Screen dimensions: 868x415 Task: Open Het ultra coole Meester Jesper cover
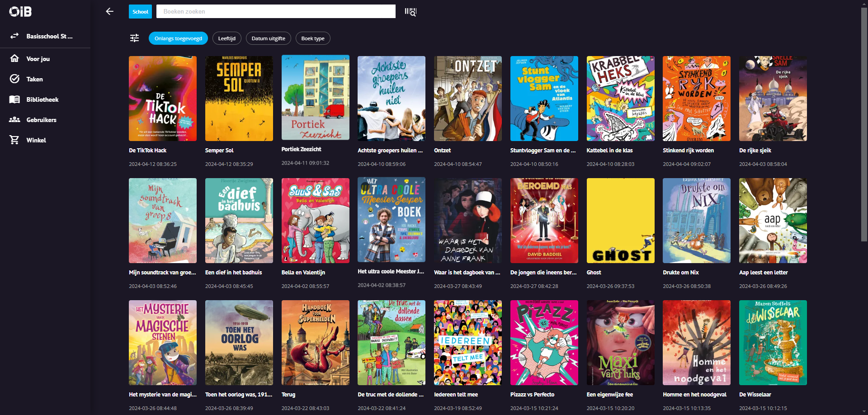pyautogui.click(x=392, y=220)
